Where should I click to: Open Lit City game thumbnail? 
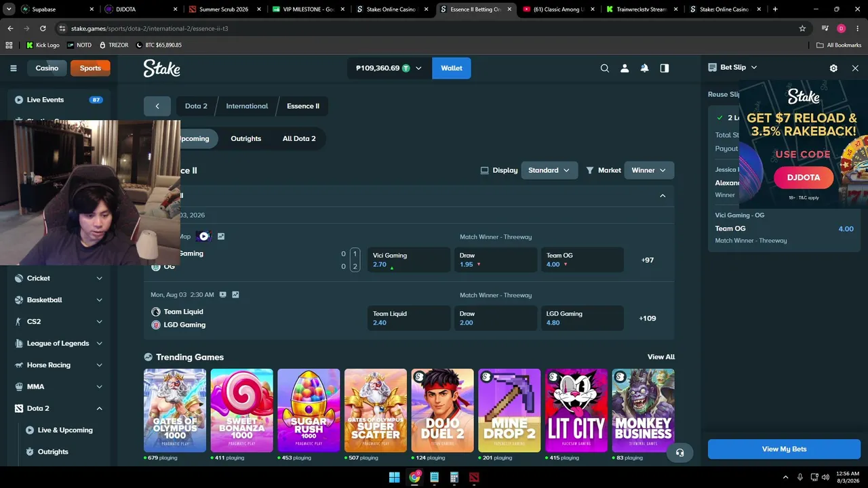tap(576, 410)
